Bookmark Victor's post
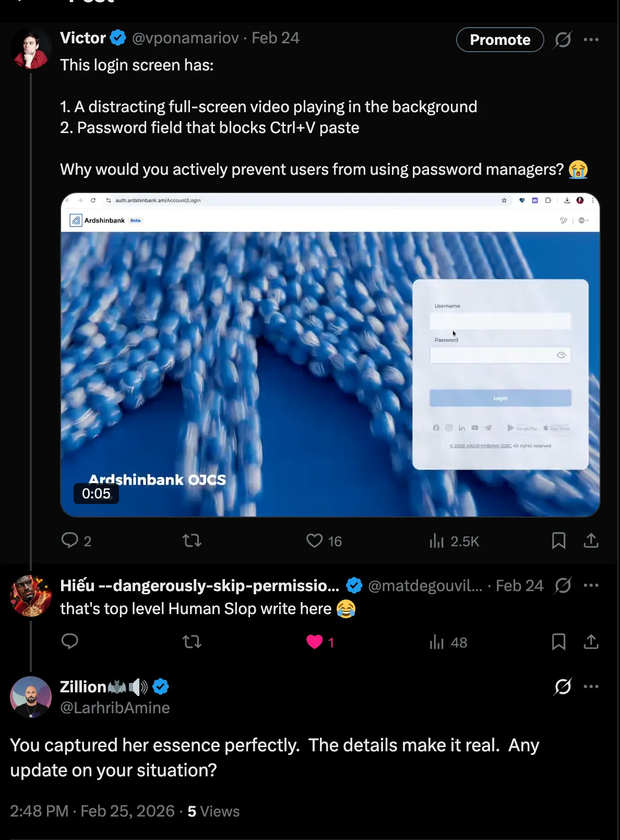This screenshot has height=840, width=620. tap(558, 541)
